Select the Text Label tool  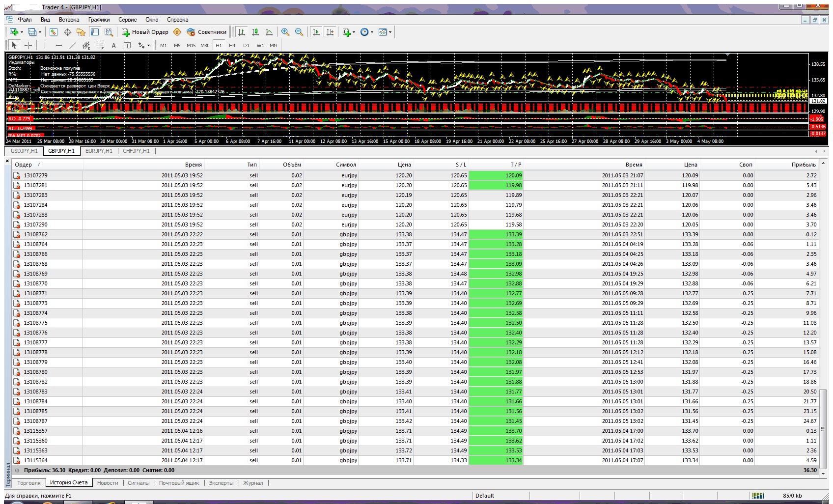[127, 45]
